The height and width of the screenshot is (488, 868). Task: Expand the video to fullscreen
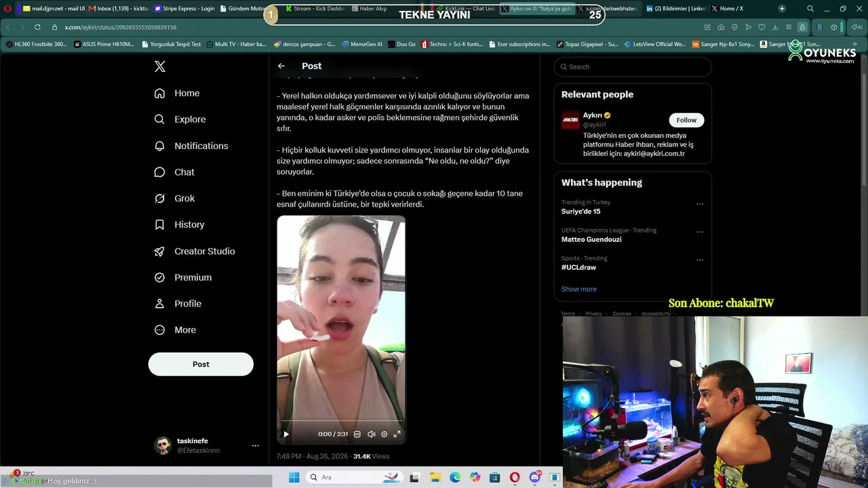point(397,434)
